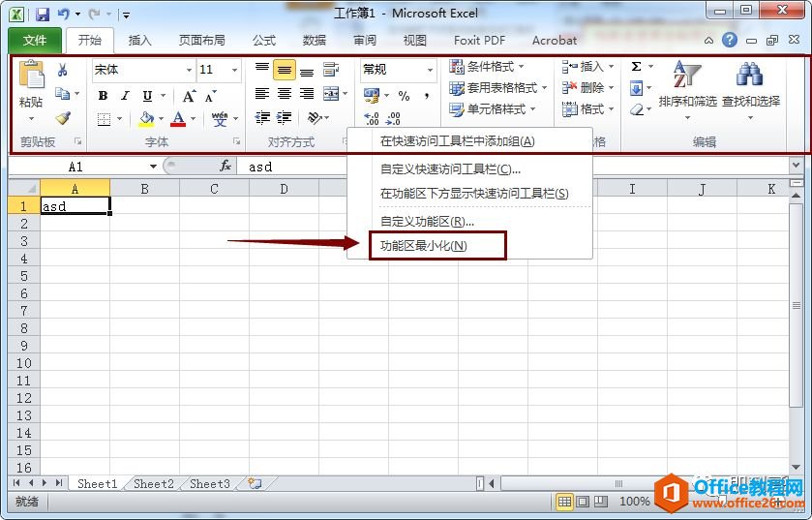Click the Cut scissors icon
The image size is (812, 520).
point(63,70)
